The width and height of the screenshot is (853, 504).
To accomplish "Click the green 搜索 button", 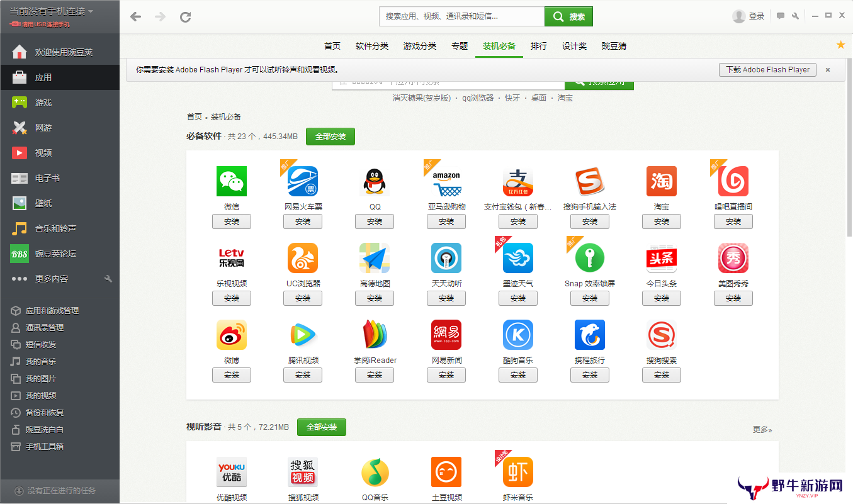I will pos(568,17).
